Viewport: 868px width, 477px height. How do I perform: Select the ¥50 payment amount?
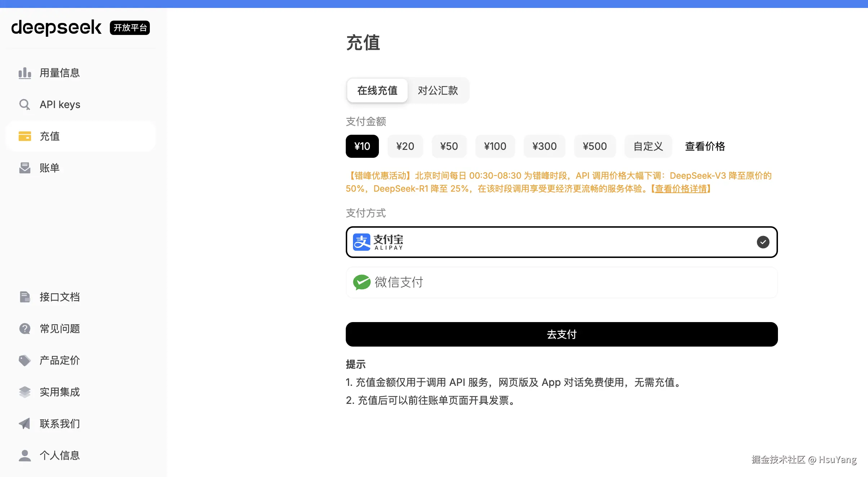click(449, 146)
